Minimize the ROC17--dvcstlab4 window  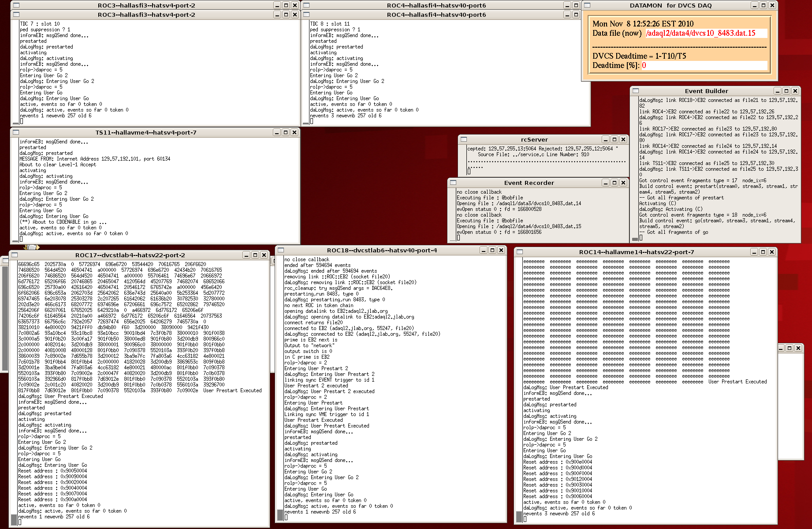click(x=246, y=255)
